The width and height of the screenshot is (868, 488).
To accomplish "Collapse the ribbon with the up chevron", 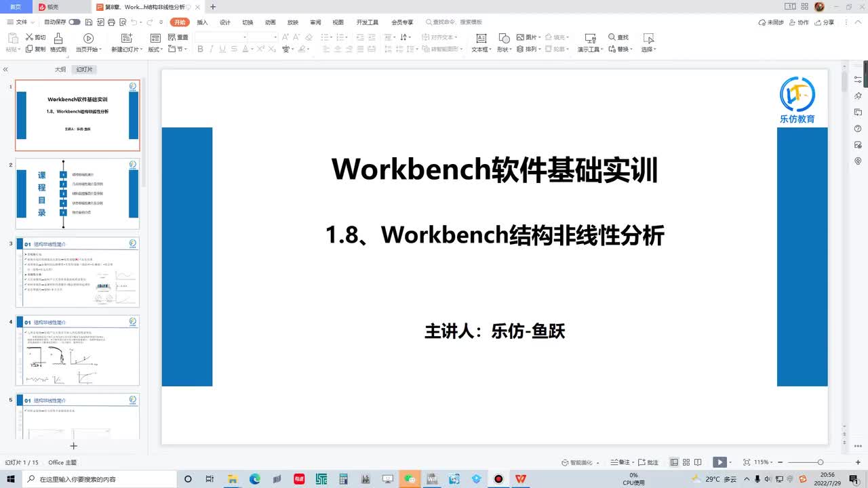I will (859, 22).
